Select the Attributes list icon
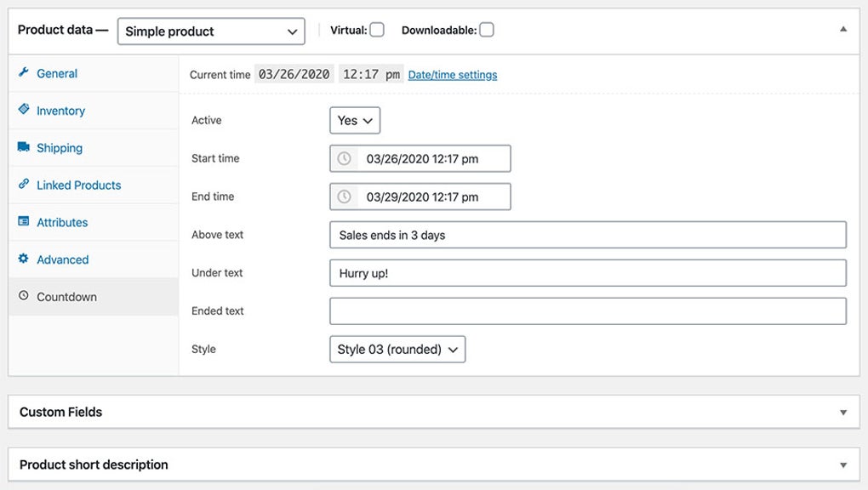The height and width of the screenshot is (490, 868). coord(24,222)
